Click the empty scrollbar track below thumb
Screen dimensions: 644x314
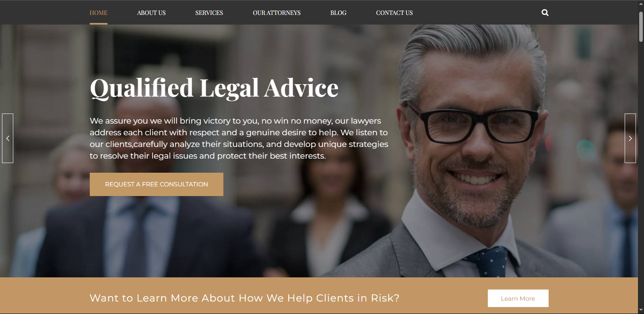click(x=641, y=173)
